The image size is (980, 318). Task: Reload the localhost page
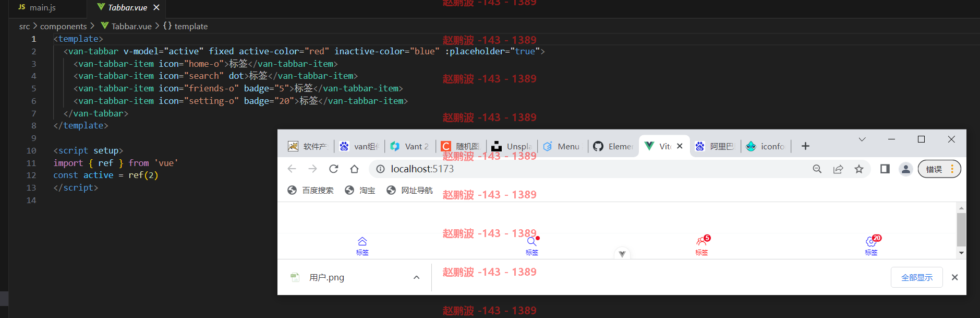[333, 169]
